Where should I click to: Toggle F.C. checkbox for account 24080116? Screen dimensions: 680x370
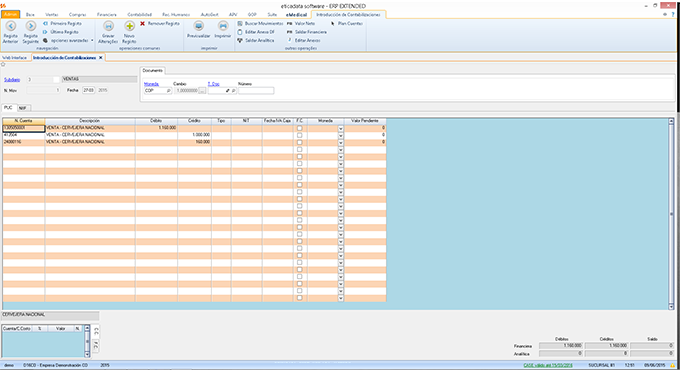[300, 142]
